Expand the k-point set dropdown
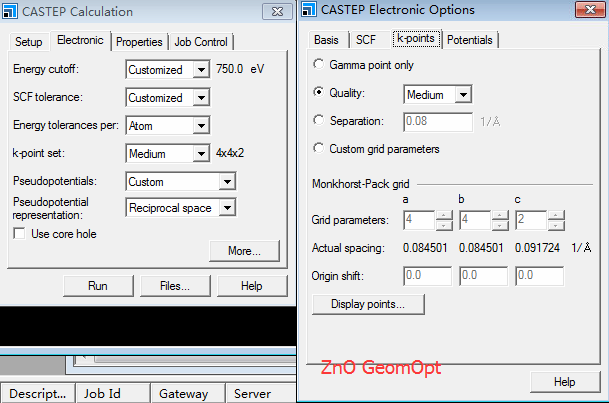The height and width of the screenshot is (403, 609). pos(201,154)
